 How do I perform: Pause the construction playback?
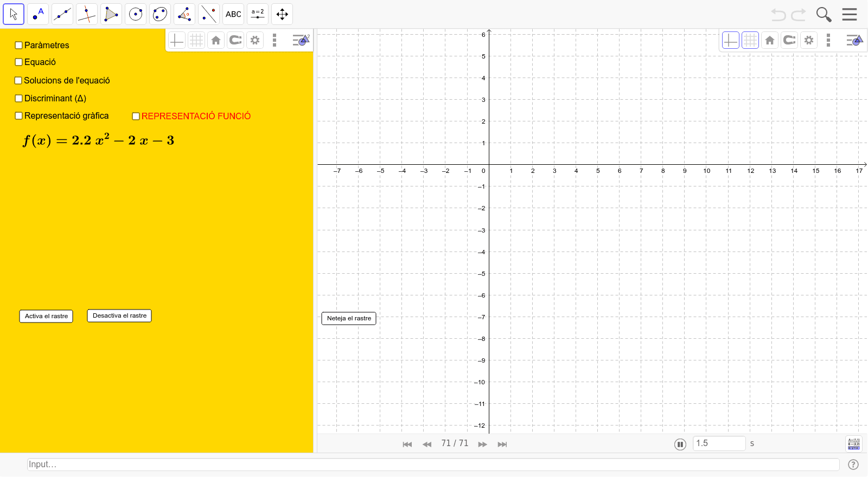pos(680,444)
